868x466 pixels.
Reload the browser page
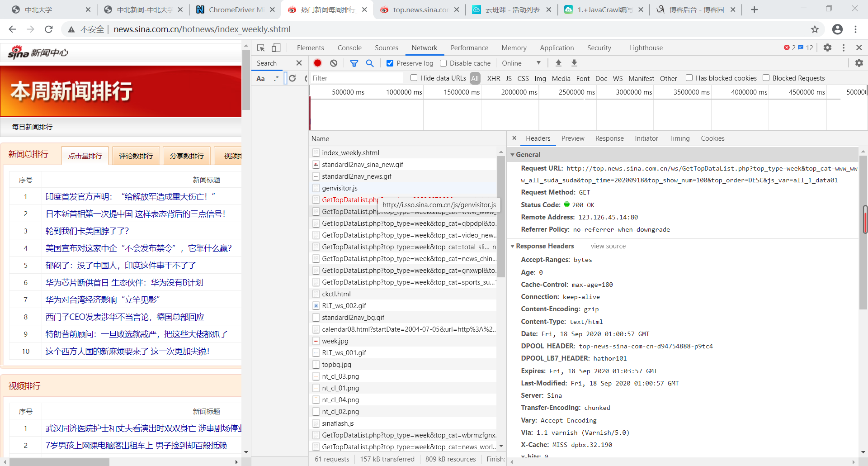click(x=49, y=29)
